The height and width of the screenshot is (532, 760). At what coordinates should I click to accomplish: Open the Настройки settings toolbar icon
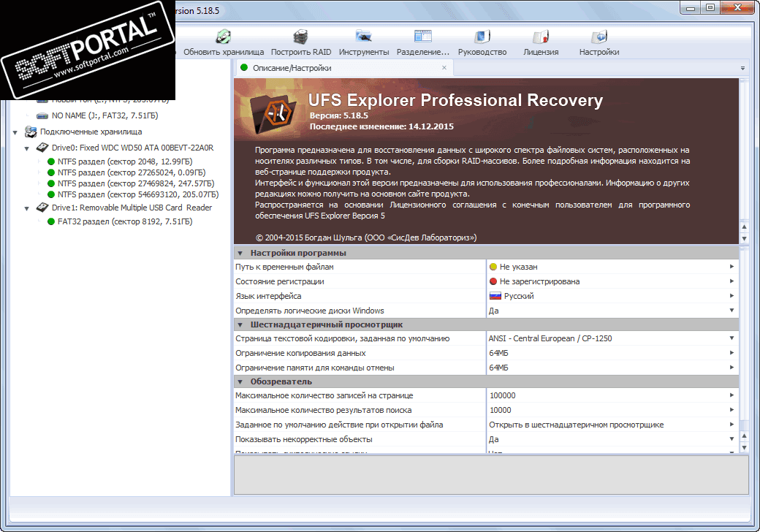[x=599, y=37]
